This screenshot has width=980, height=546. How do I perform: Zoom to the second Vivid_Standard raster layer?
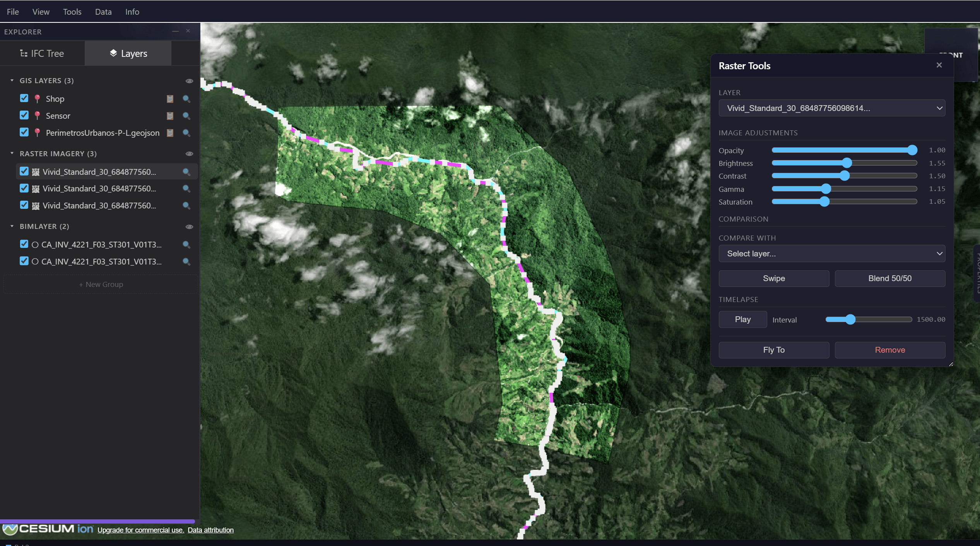(x=186, y=189)
